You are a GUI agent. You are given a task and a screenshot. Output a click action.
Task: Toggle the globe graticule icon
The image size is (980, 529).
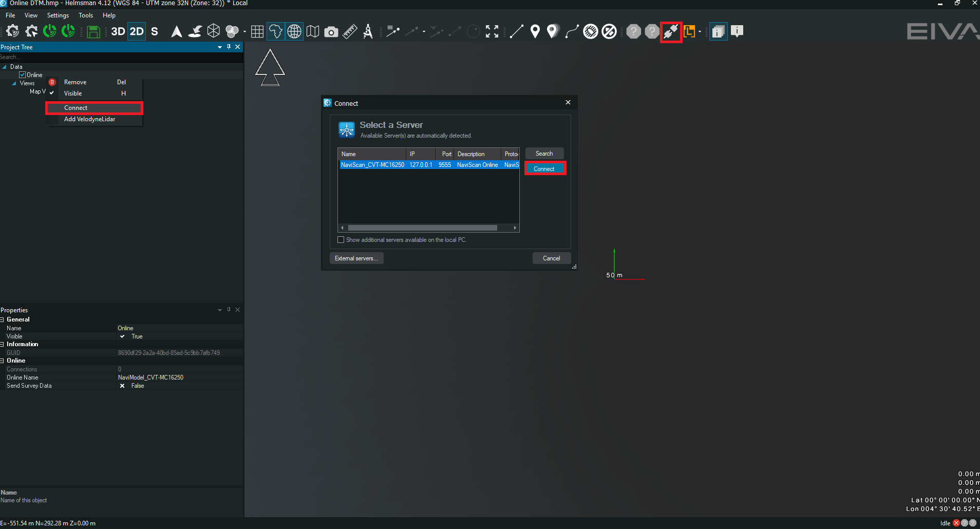(x=294, y=31)
